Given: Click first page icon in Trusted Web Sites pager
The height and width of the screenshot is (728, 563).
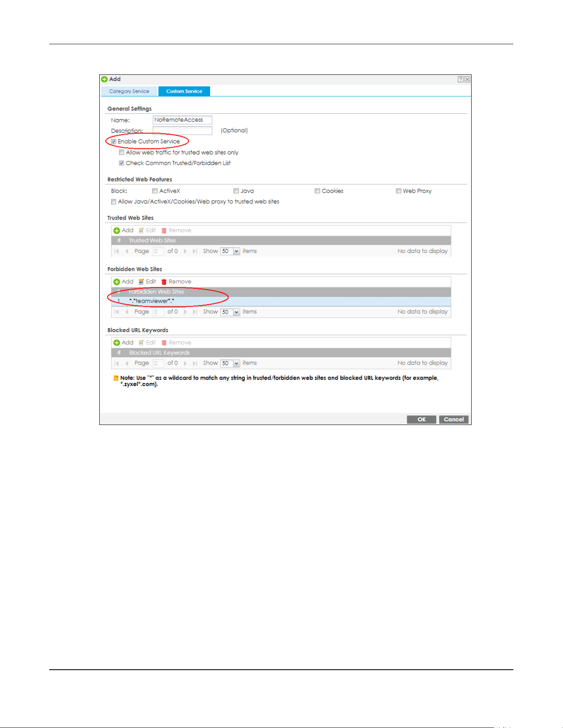Looking at the screenshot, I should pyautogui.click(x=117, y=251).
